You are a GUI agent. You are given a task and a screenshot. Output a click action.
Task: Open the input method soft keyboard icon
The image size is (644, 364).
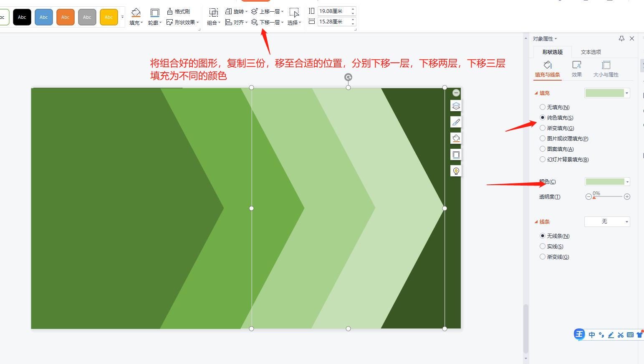point(630,335)
